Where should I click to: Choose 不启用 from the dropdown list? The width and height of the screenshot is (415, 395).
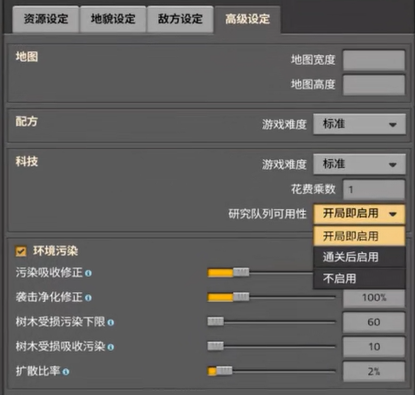[359, 278]
